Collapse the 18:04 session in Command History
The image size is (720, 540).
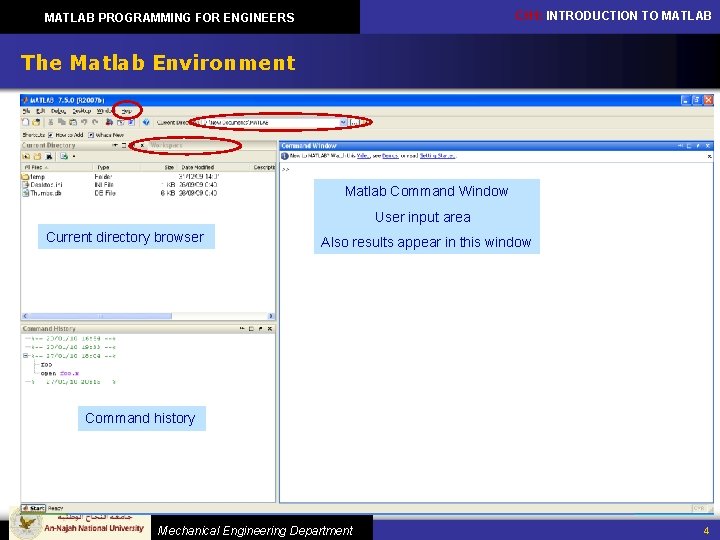[26, 356]
